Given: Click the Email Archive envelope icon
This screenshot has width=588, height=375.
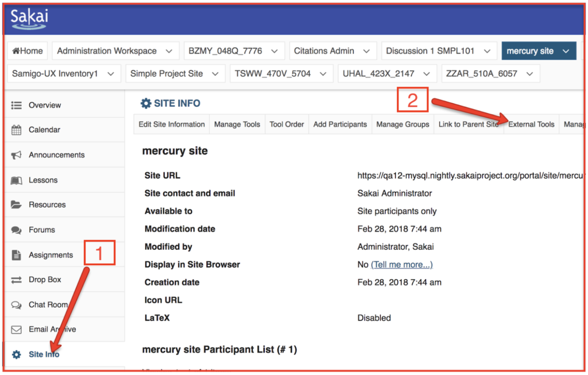Looking at the screenshot, I should point(17,330).
